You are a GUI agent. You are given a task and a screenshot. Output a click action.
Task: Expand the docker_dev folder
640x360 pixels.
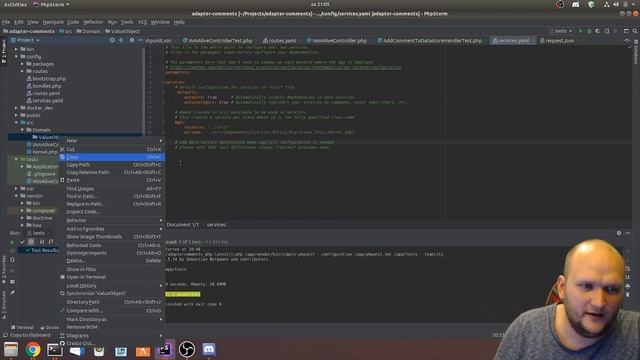coord(17,108)
